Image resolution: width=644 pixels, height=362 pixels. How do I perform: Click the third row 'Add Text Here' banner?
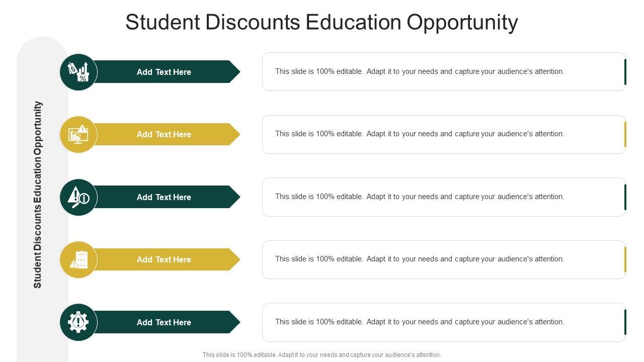[x=164, y=197]
